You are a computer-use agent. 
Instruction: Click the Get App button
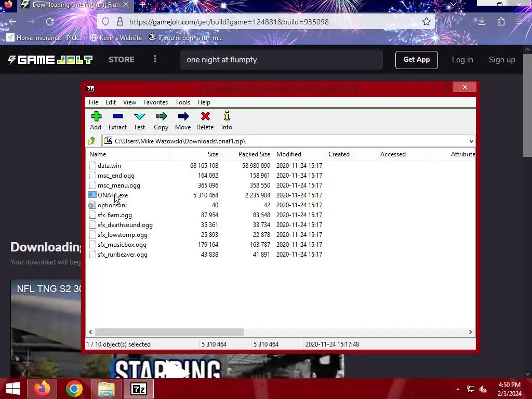coord(416,60)
